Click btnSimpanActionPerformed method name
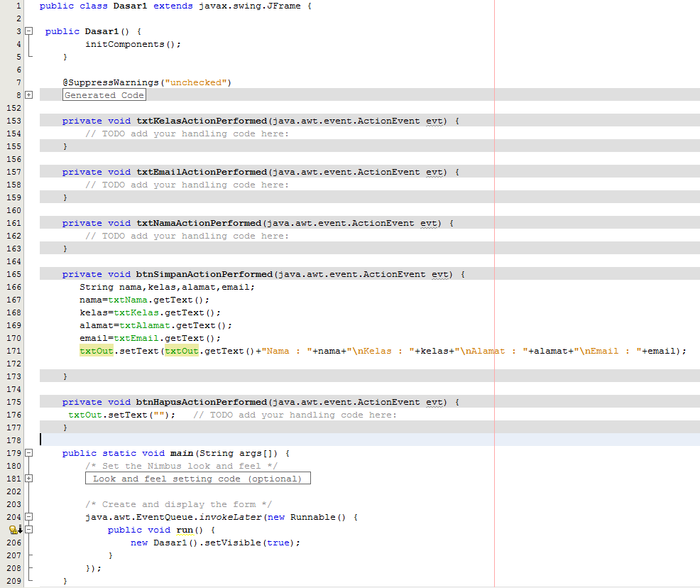700x588 pixels. [x=204, y=275]
